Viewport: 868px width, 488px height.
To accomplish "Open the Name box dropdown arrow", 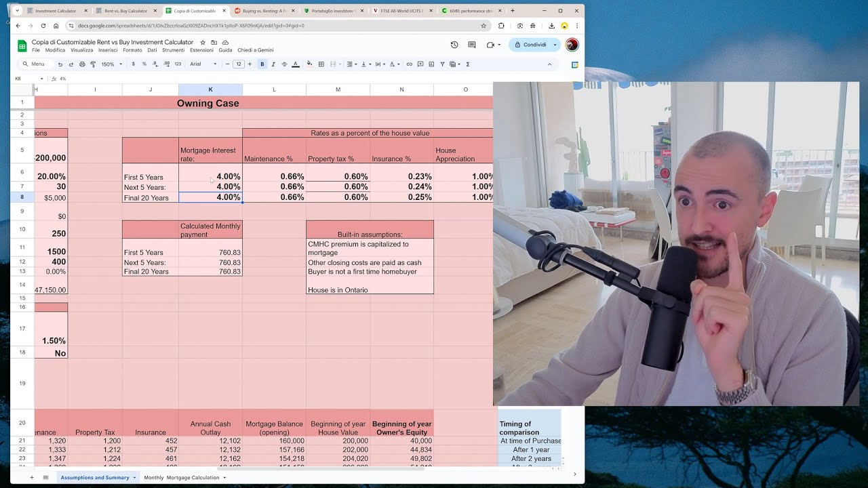I will coord(41,79).
